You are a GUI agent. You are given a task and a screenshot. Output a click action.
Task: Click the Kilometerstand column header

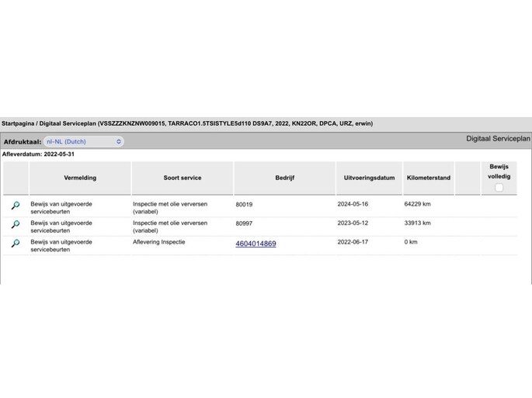coord(428,178)
